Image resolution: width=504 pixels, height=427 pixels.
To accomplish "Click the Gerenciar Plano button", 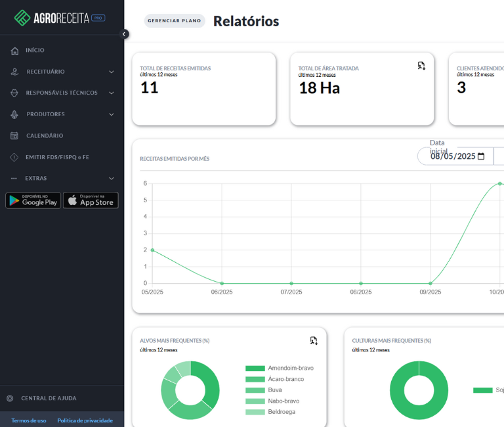I will (175, 21).
